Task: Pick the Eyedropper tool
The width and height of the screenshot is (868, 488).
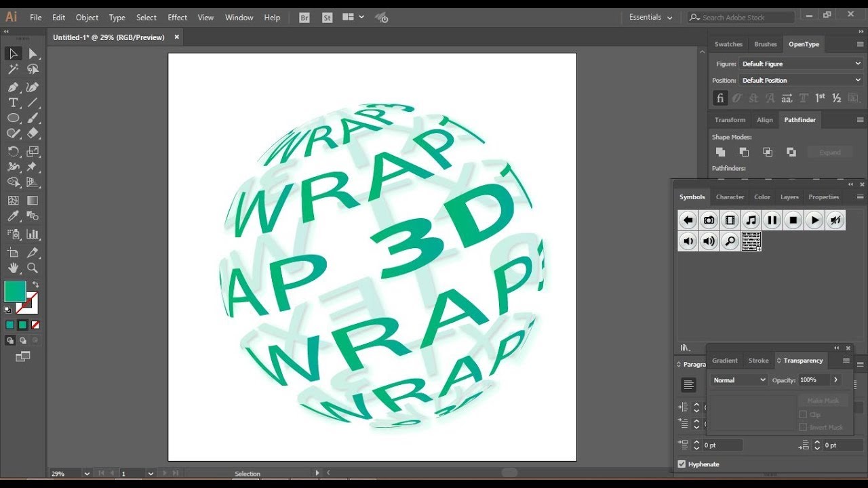Action: click(13, 217)
